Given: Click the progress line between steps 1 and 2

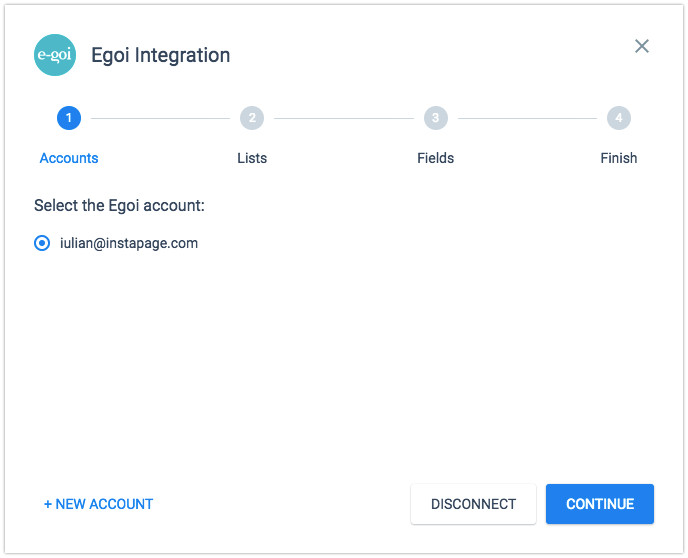Looking at the screenshot, I should [161, 118].
